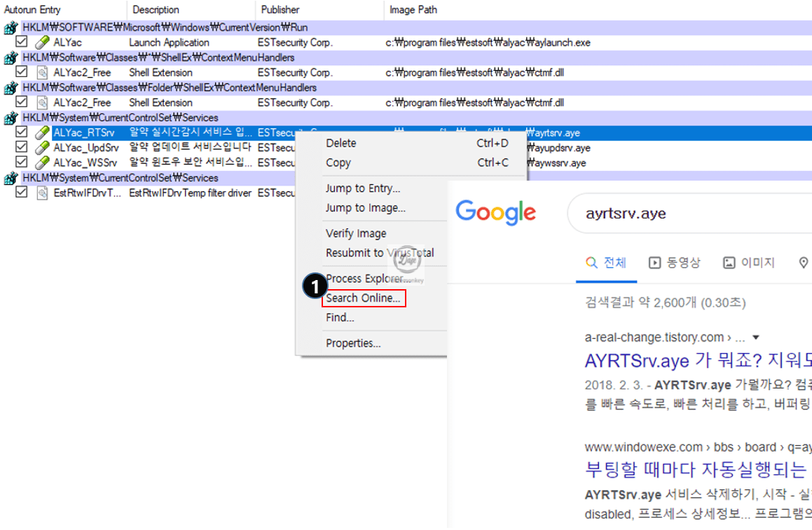
Task: Click the www.windowexe.com result URL
Action: [x=698, y=447]
